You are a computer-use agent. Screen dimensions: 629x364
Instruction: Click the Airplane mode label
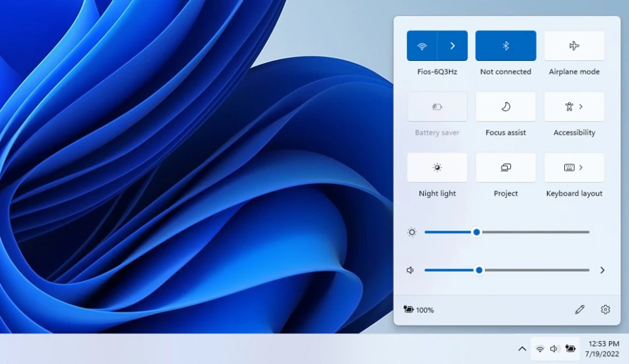click(574, 71)
